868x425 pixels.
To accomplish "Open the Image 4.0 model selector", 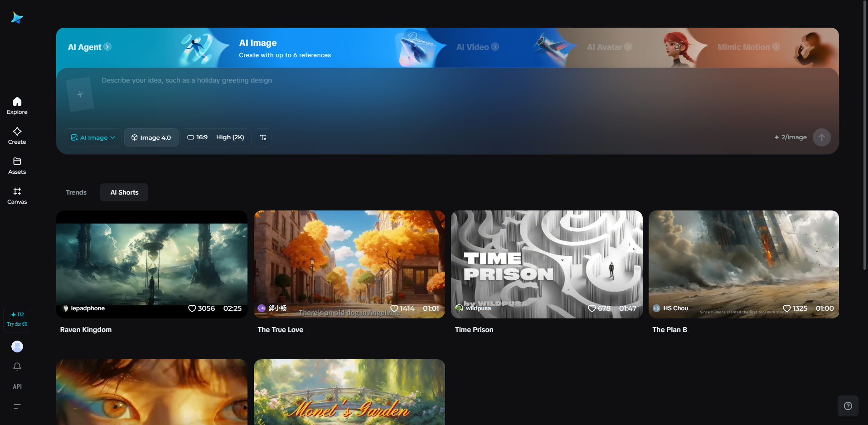I will pos(151,137).
